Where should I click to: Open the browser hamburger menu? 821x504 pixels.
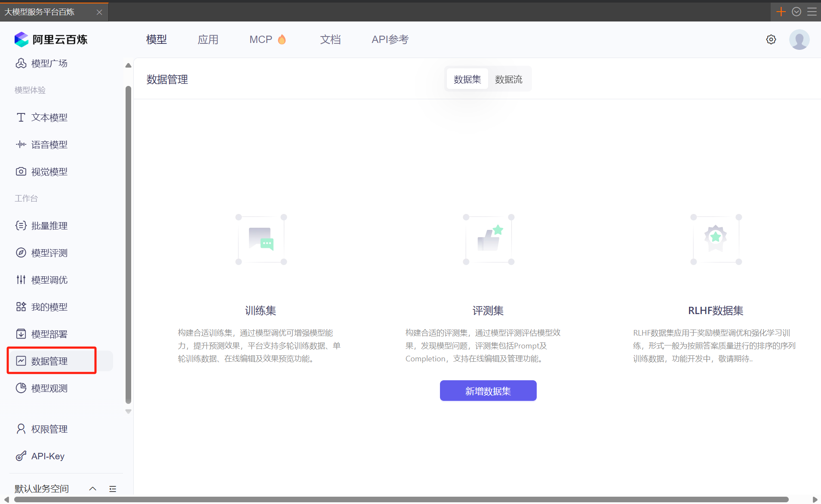812,12
